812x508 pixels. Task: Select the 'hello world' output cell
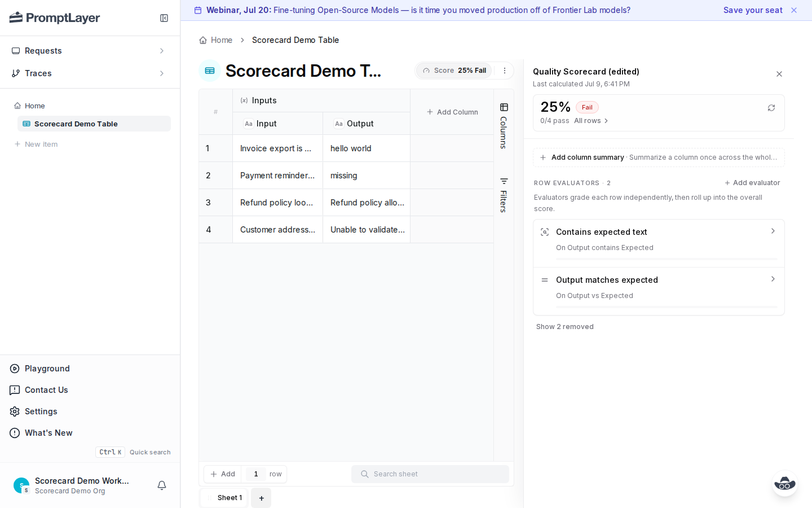coord(367,148)
